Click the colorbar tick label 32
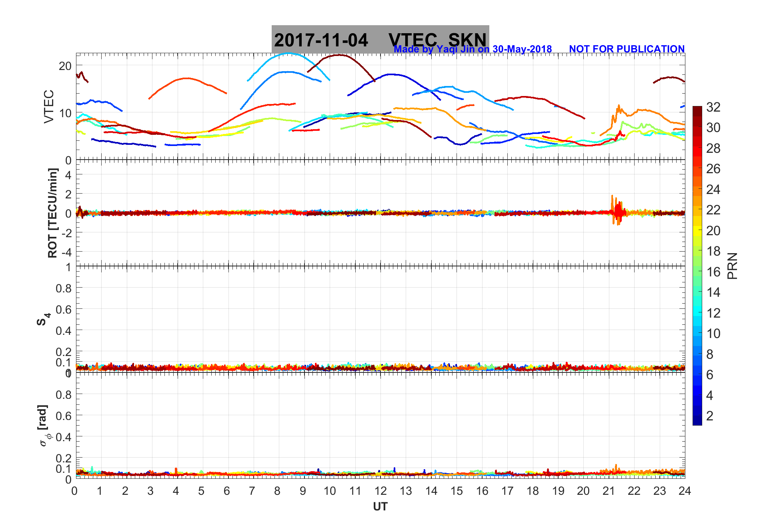 pos(713,107)
